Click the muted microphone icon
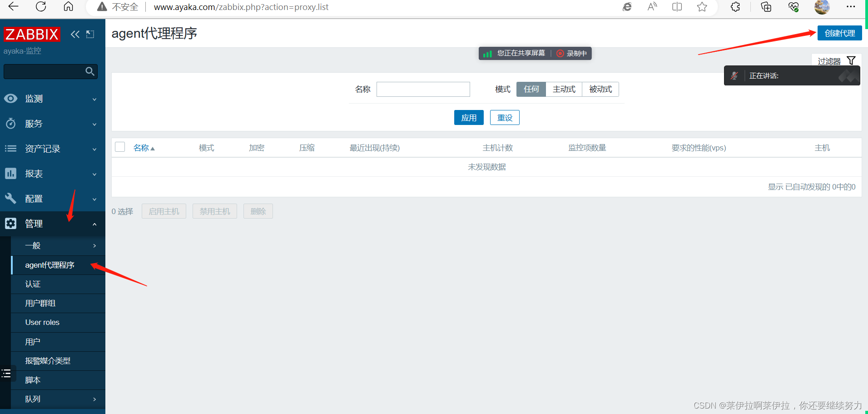This screenshot has height=414, width=868. coord(734,76)
